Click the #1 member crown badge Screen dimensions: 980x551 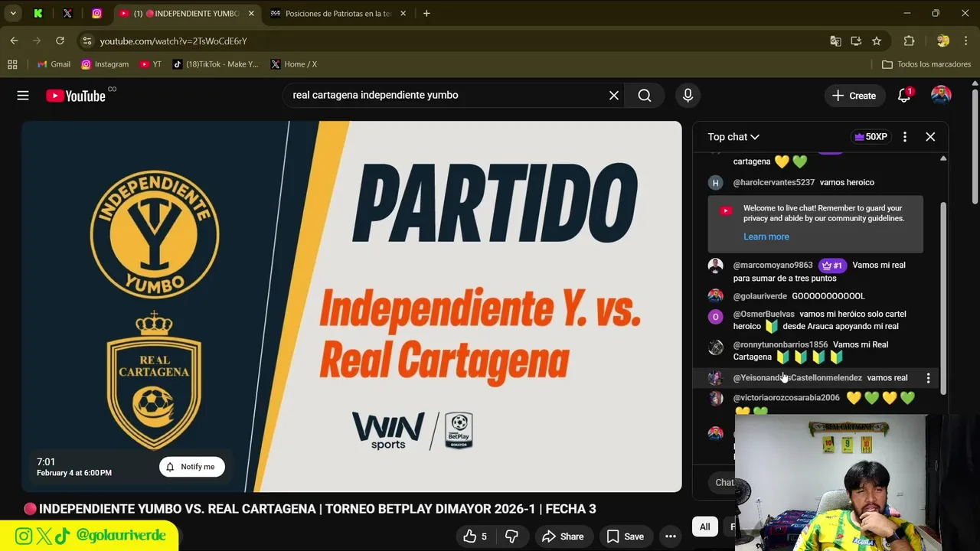pos(832,266)
